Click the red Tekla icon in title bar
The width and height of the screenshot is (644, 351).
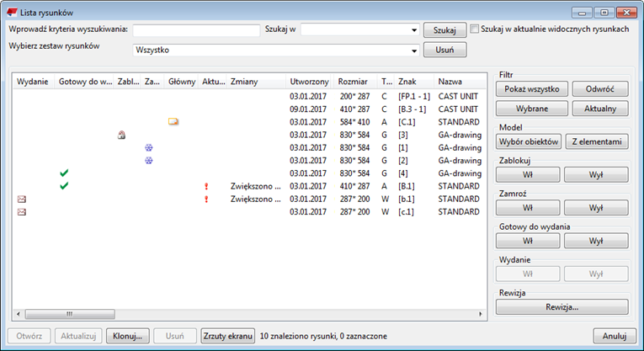tap(13, 13)
